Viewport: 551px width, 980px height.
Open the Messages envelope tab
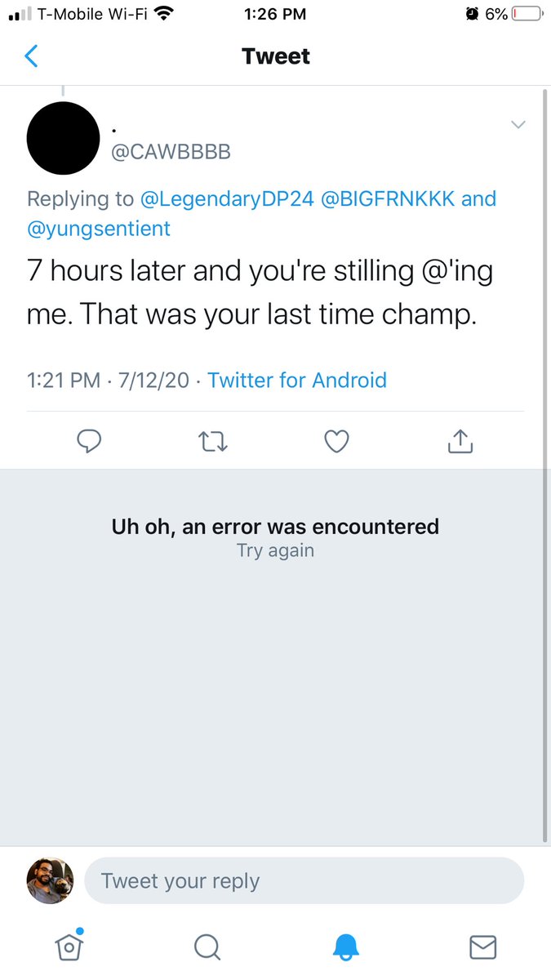[483, 947]
